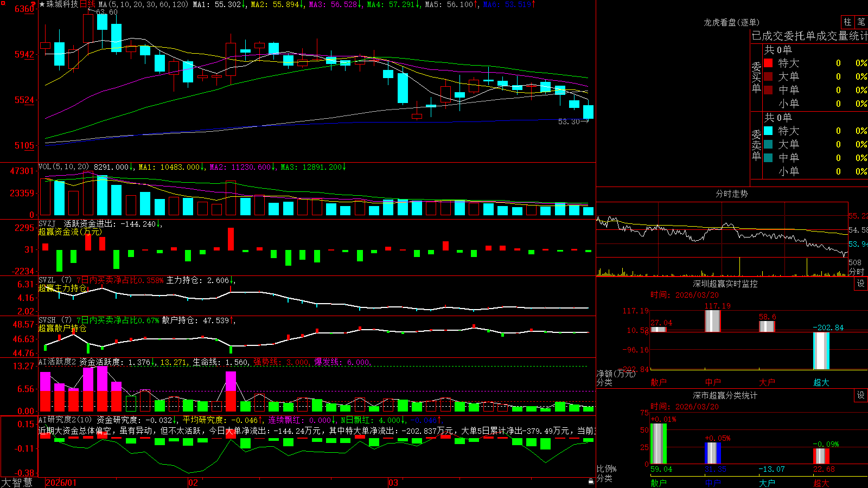Click the red square icon at top-left corner
The image size is (868, 488).
pyautogui.click(x=3, y=3)
